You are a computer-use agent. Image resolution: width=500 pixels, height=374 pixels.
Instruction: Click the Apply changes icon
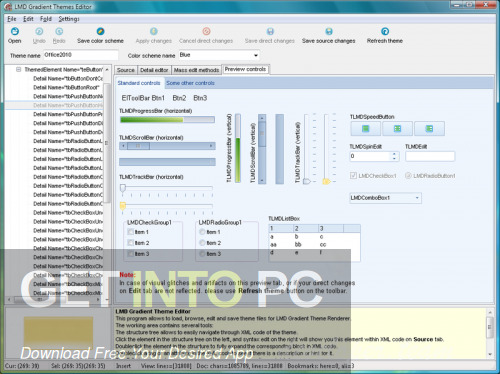[154, 31]
